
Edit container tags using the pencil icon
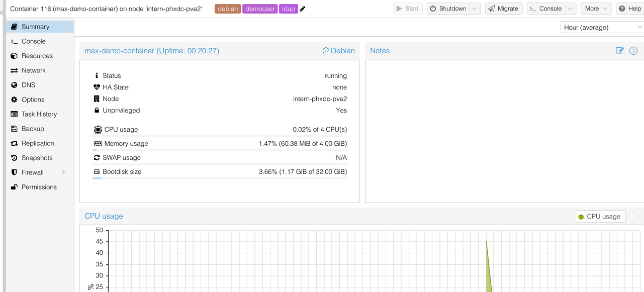point(301,8)
